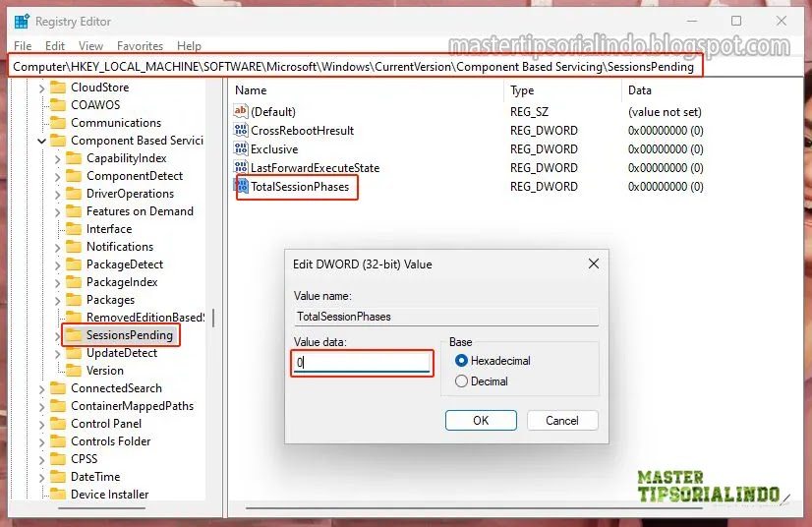The width and height of the screenshot is (812, 527).
Task: Click the Interface folder icon
Action: 74,228
